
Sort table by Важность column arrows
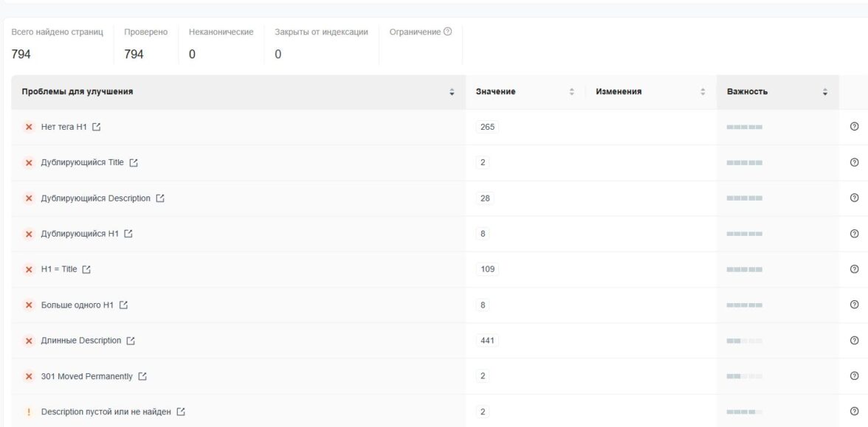(824, 92)
